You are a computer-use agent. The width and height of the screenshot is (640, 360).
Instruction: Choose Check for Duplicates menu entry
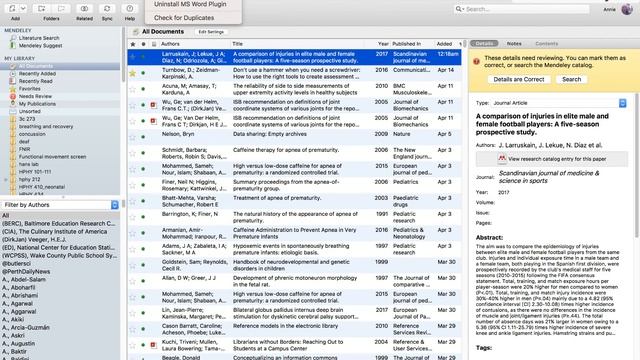click(x=184, y=18)
